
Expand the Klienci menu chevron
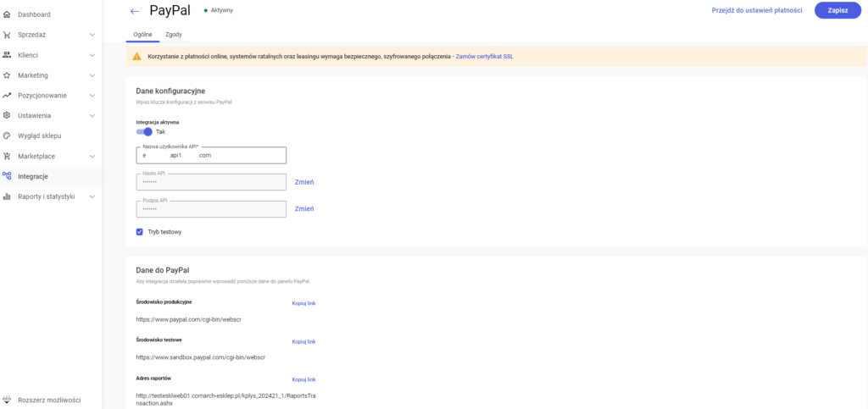click(92, 55)
